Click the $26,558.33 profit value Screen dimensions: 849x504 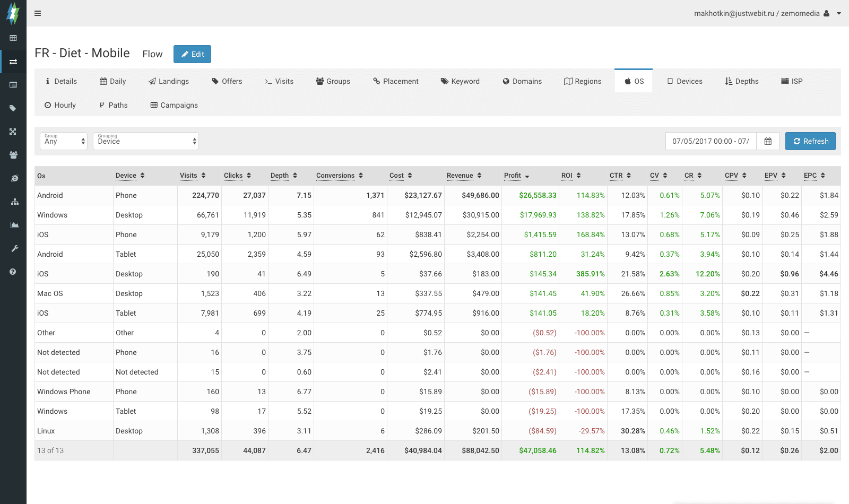[x=538, y=195]
